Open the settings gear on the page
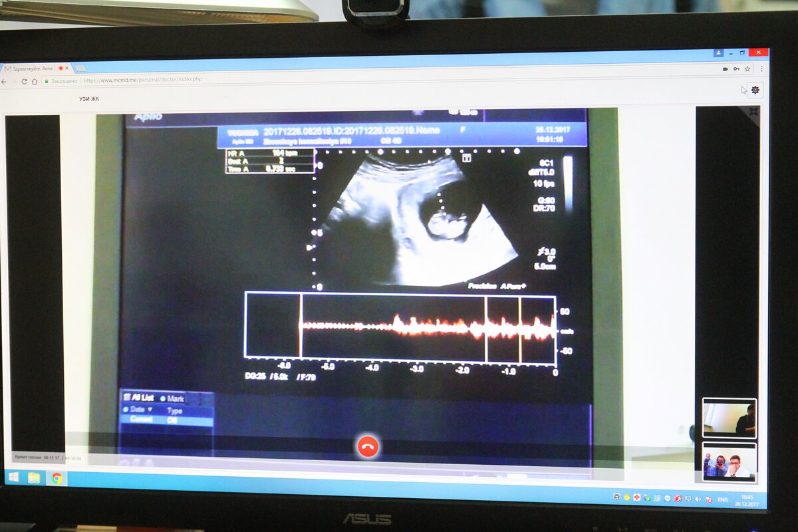 click(755, 90)
